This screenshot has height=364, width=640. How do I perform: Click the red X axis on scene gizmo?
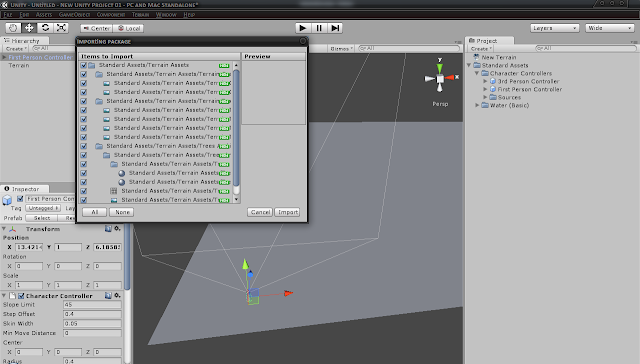pyautogui.click(x=451, y=77)
